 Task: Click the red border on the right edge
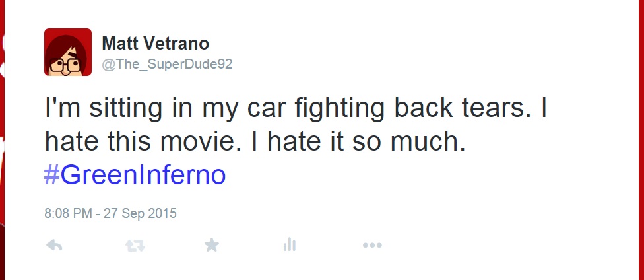coord(641,139)
